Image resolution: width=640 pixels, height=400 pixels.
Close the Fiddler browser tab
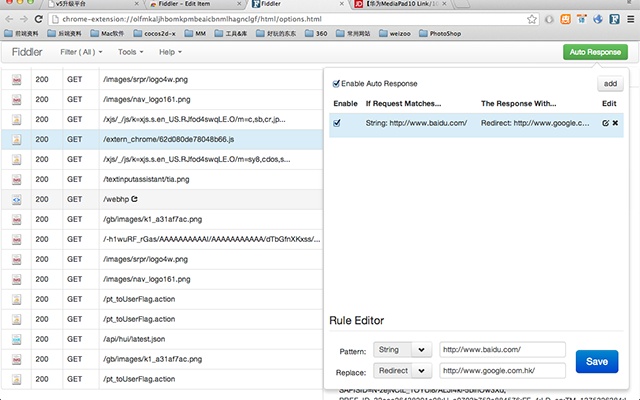coord(342,4)
